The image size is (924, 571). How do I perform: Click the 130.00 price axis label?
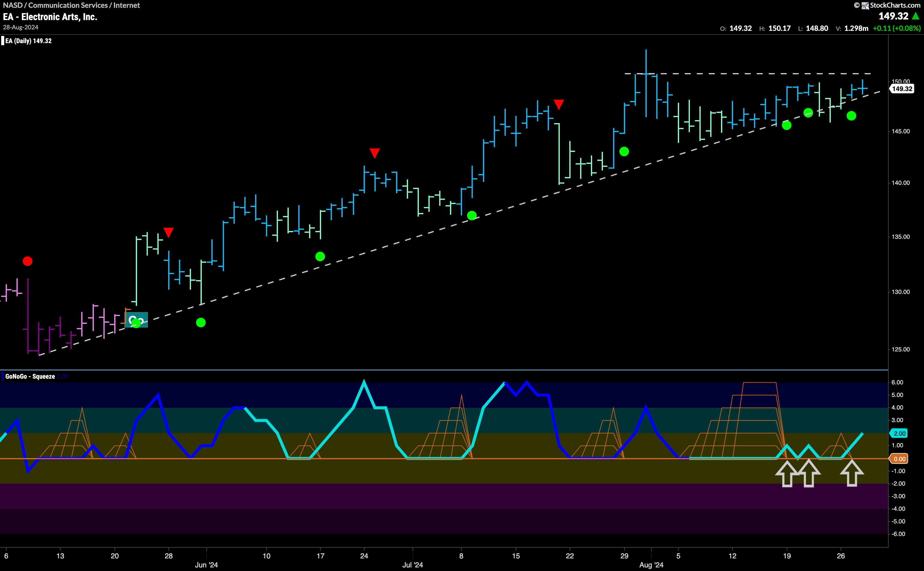(x=901, y=292)
